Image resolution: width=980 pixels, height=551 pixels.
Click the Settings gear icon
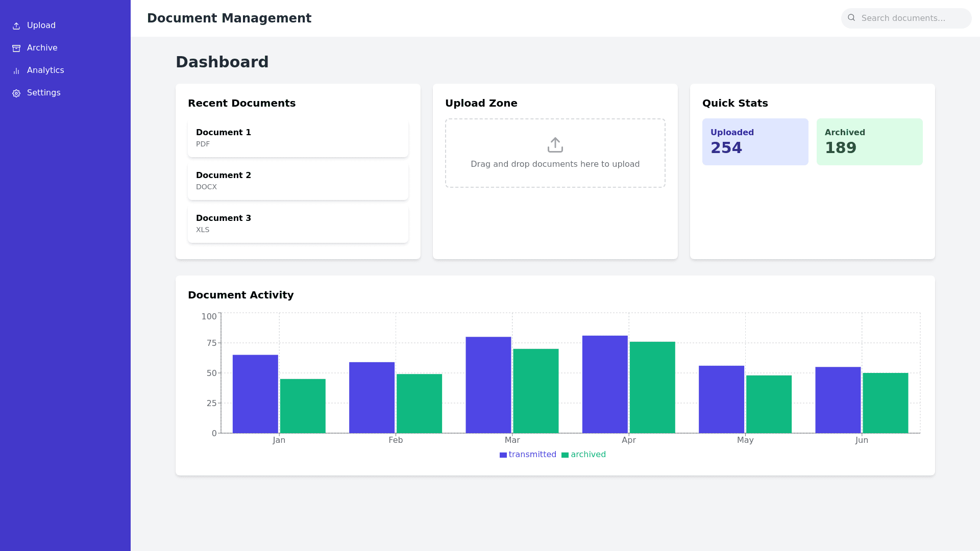pos(16,93)
